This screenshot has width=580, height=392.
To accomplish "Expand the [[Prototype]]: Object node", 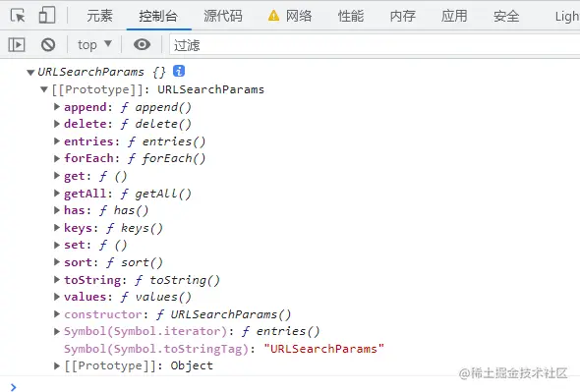I will tap(57, 365).
